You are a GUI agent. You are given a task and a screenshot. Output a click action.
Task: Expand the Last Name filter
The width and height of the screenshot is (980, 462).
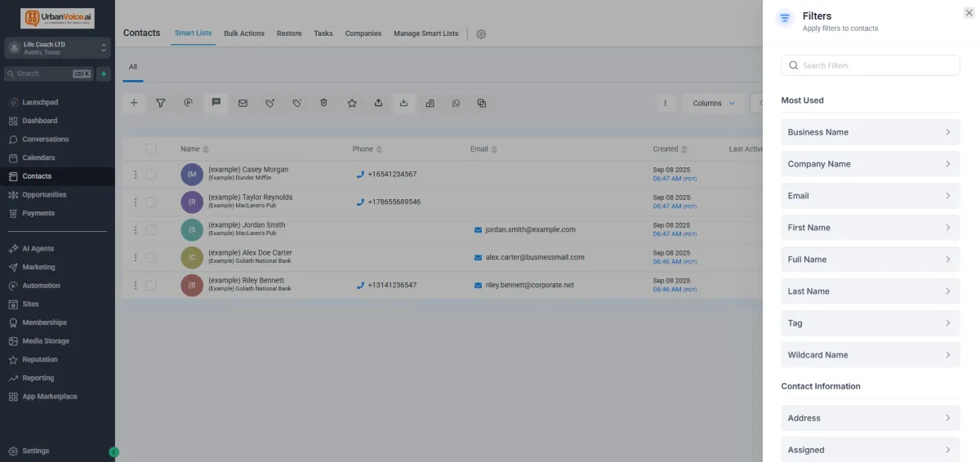[871, 291]
